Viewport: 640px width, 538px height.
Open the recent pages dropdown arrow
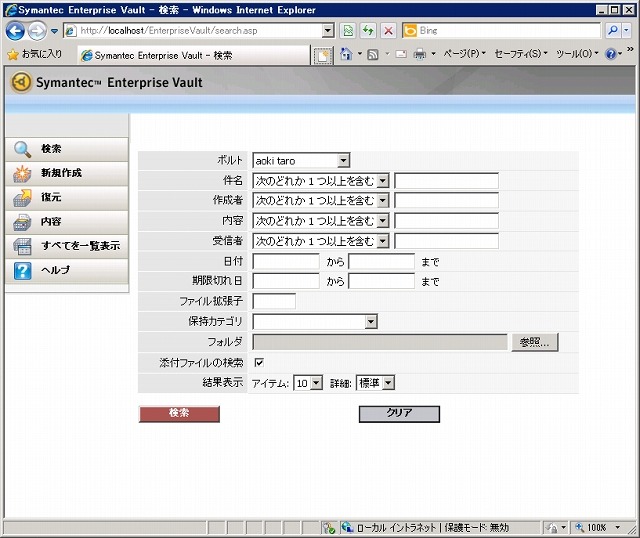pos(54,31)
